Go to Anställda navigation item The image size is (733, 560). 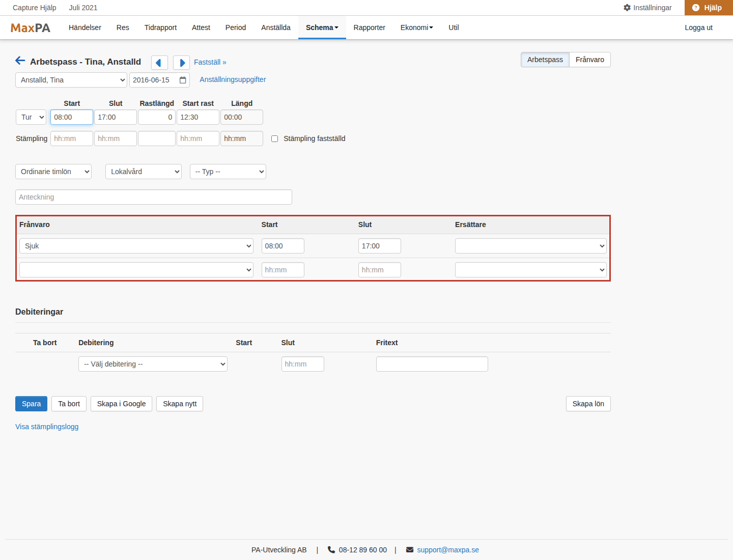click(276, 27)
